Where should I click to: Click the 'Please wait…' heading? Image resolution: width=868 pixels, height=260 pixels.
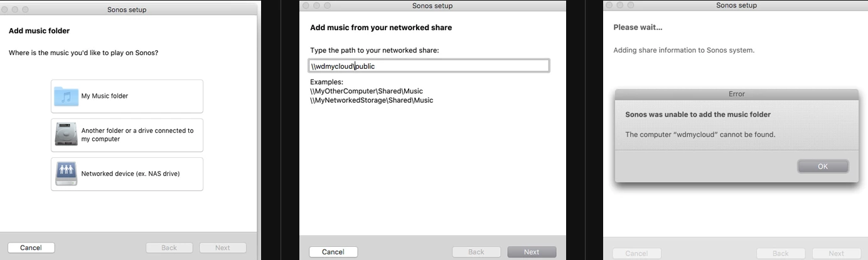tap(638, 28)
